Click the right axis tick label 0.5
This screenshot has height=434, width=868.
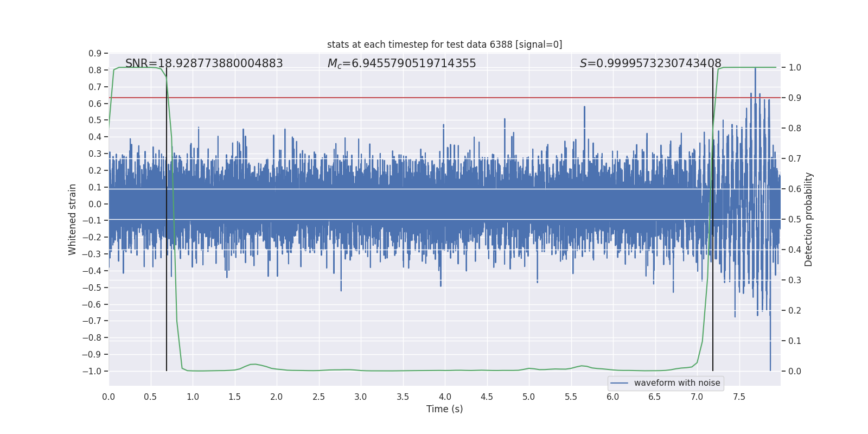point(795,219)
